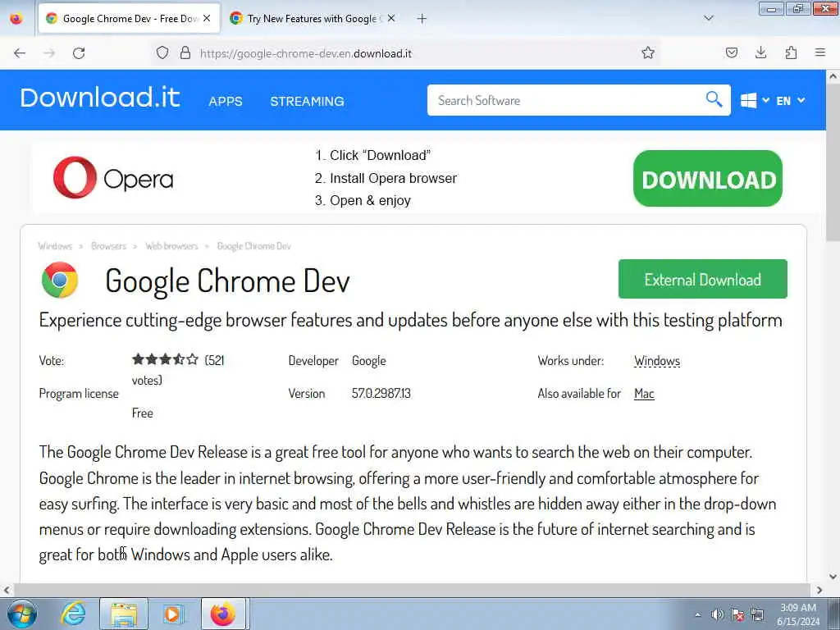The image size is (840, 630).
Task: Click the Google developer name
Action: [x=369, y=361]
